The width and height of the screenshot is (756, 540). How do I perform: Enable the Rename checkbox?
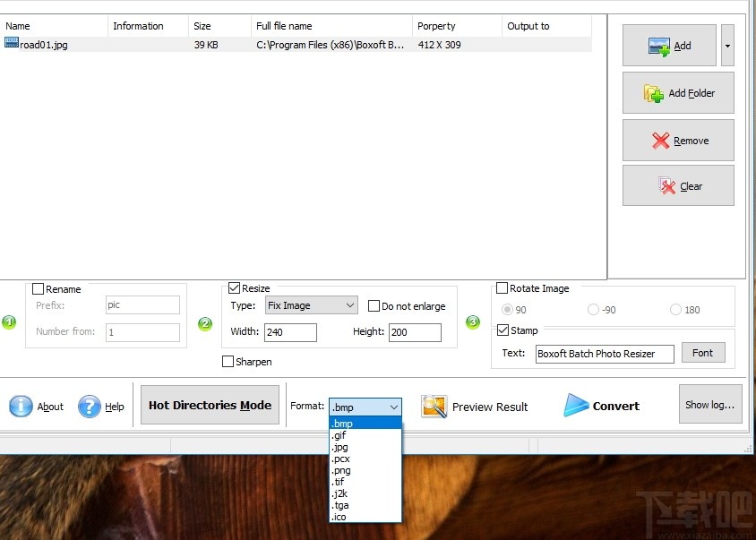[38, 288]
